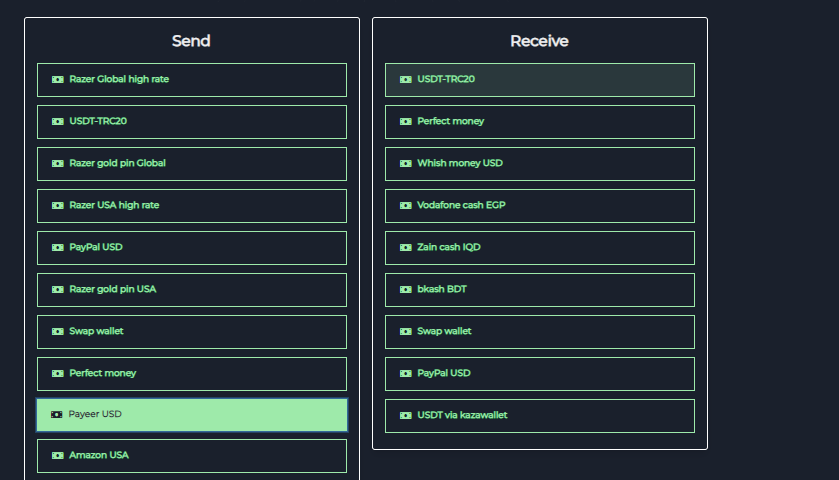Click the Receive column heading
839x480 pixels.
[539, 41]
